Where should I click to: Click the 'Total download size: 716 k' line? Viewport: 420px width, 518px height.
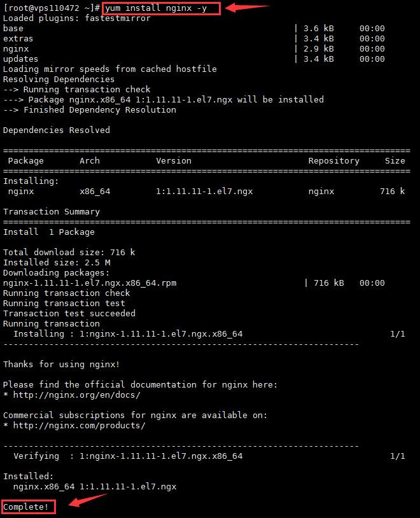click(69, 253)
